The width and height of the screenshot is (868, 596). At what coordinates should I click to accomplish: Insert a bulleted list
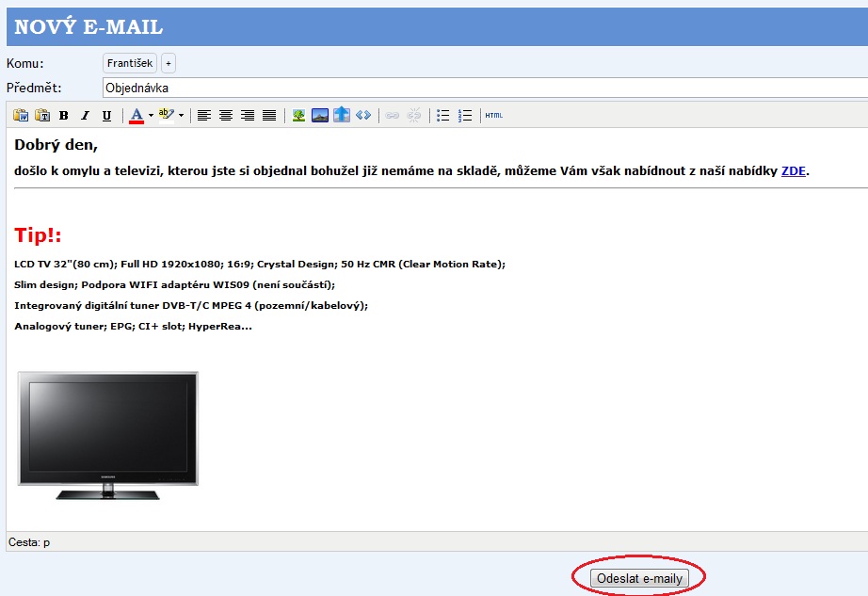443,116
